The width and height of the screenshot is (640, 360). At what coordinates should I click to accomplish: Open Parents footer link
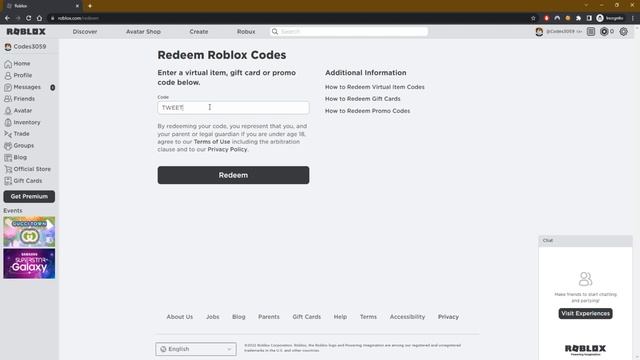[269, 317]
